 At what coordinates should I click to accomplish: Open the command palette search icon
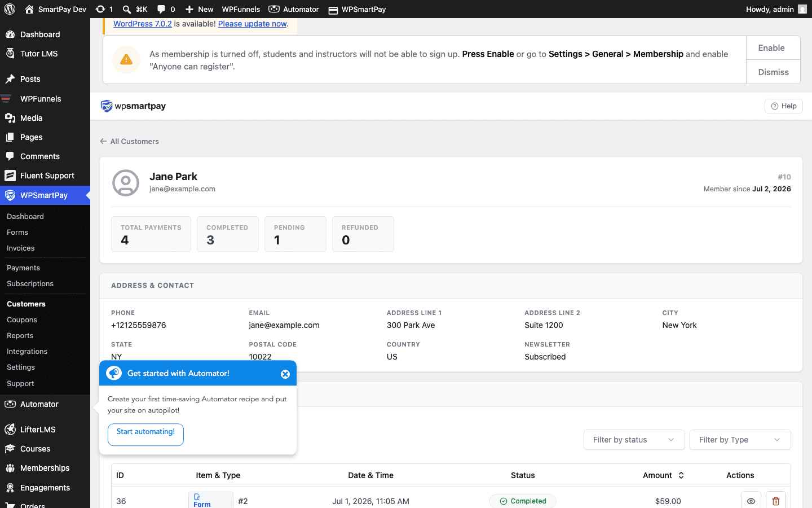135,9
